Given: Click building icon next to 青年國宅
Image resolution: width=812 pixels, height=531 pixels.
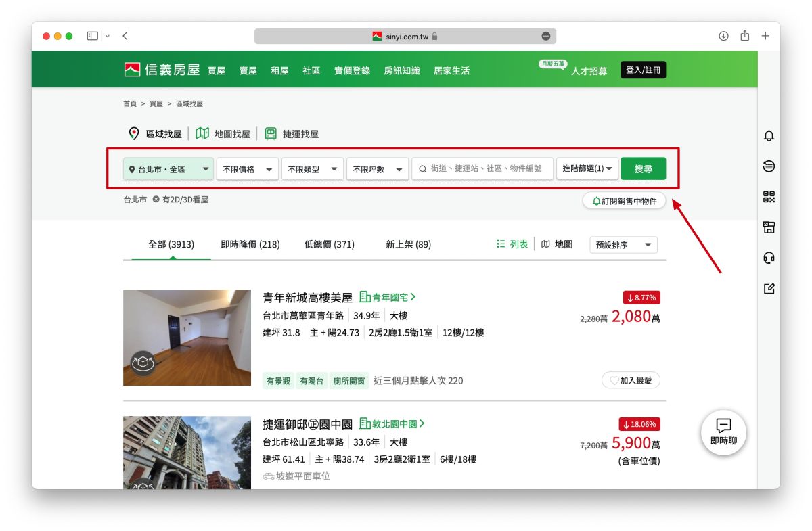Looking at the screenshot, I should tap(365, 297).
